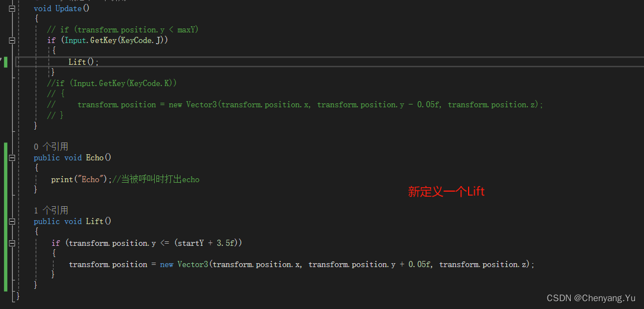Click 'startY + 3.5f' in the Lift condition
Viewport: 644px width, 309px height.
206,243
